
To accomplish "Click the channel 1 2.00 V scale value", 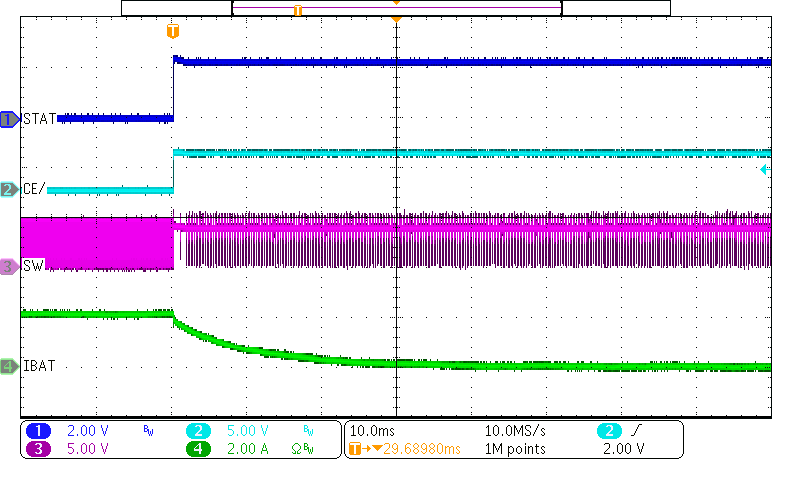I will pos(87,431).
